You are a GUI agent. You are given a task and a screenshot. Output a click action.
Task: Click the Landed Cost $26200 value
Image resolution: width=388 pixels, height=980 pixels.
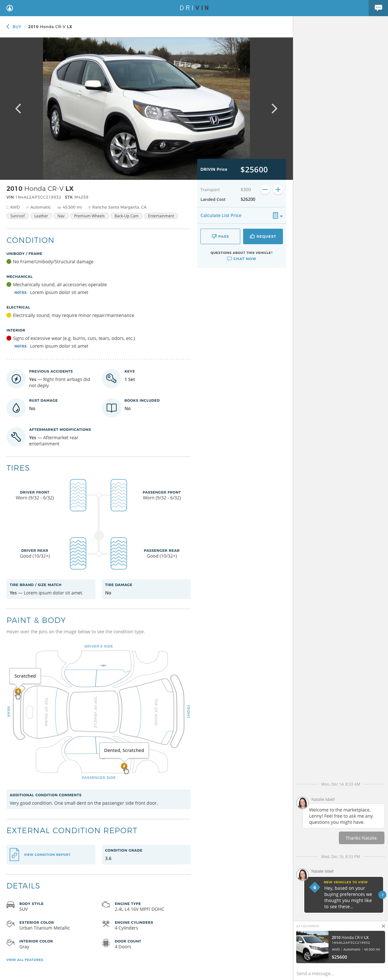pos(248,199)
